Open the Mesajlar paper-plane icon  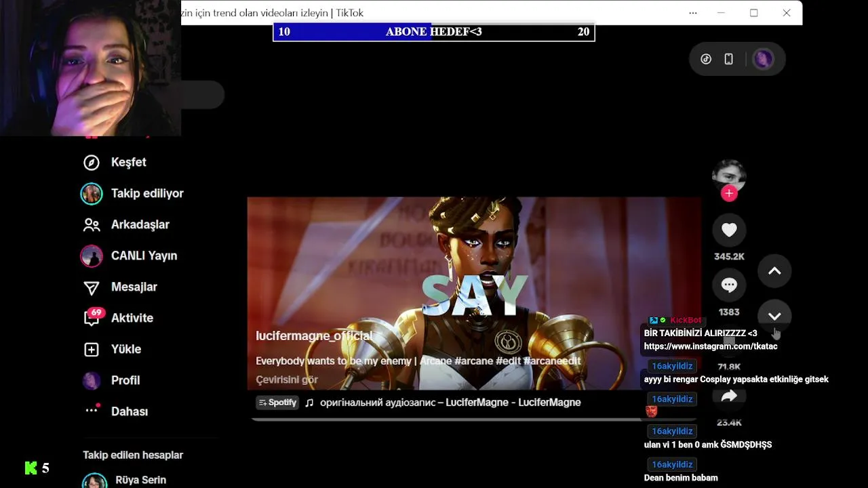pos(92,287)
